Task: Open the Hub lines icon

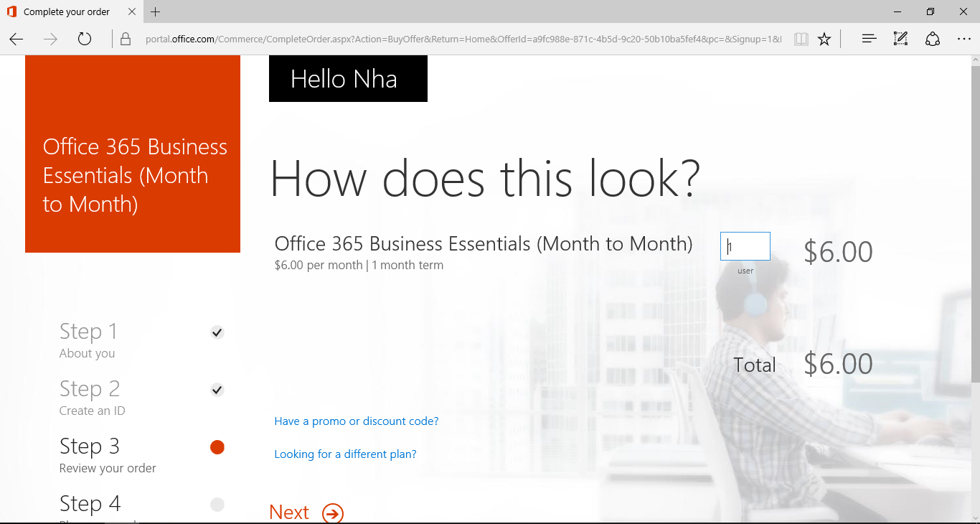Action: click(869, 39)
